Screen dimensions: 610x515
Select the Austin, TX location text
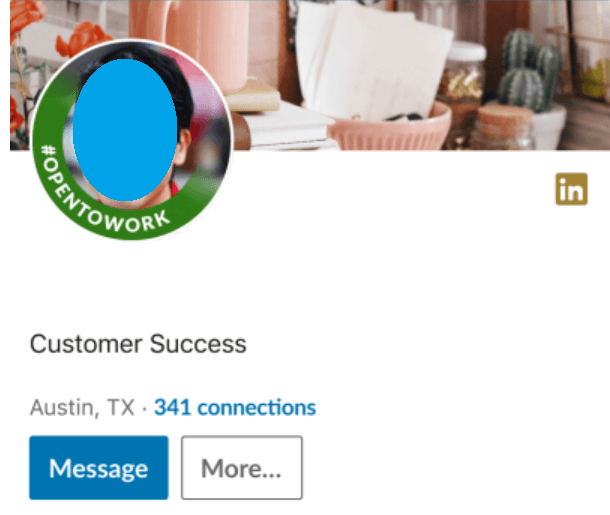[x=82, y=408]
